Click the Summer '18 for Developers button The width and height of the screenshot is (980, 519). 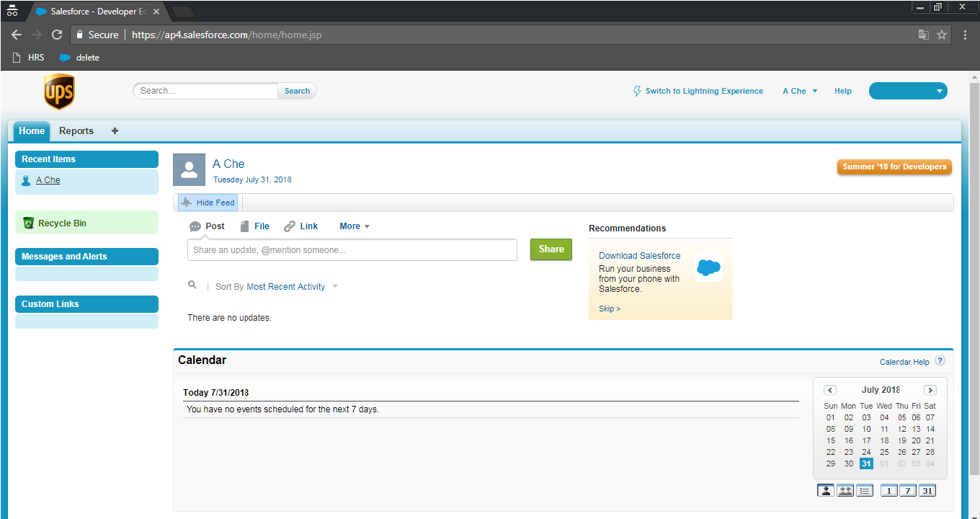tap(894, 167)
